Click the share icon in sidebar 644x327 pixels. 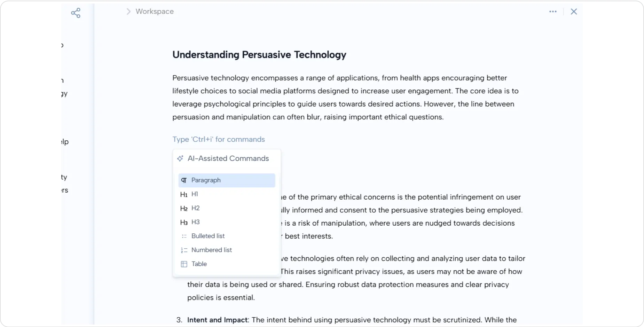76,13
